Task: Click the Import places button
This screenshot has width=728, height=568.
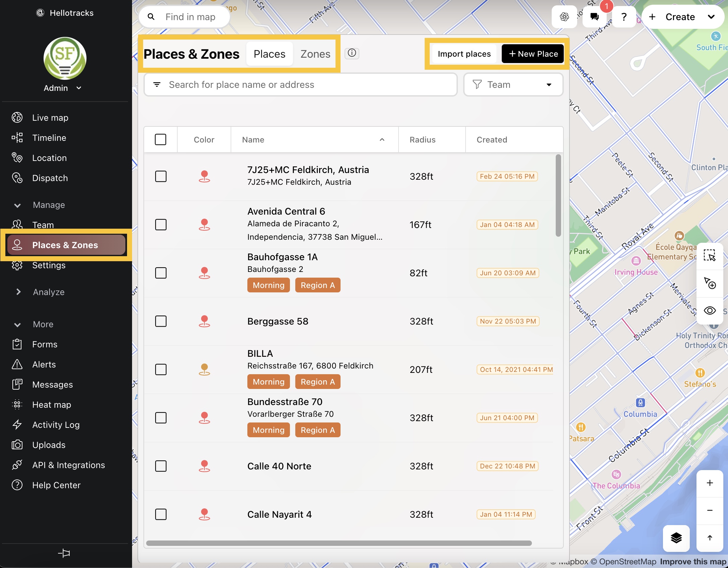Action: (x=464, y=54)
